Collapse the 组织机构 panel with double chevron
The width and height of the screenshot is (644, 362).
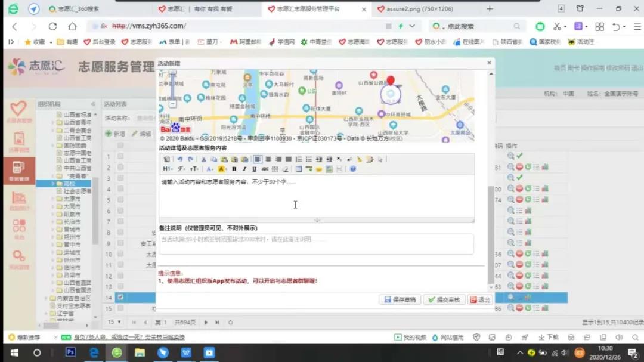point(93,104)
